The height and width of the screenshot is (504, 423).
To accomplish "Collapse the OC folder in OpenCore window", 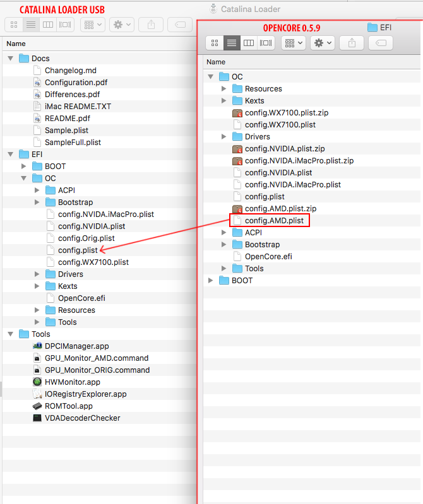I will (211, 76).
